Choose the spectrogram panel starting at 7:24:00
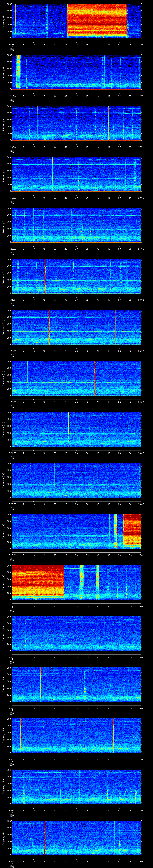The width and height of the screenshot is (153, 868). 76,429
